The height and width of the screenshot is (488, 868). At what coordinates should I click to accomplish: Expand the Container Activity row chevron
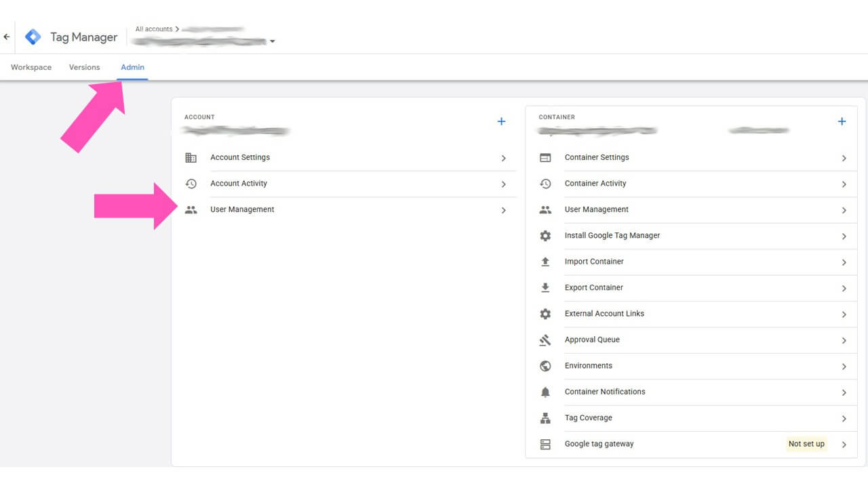844,184
